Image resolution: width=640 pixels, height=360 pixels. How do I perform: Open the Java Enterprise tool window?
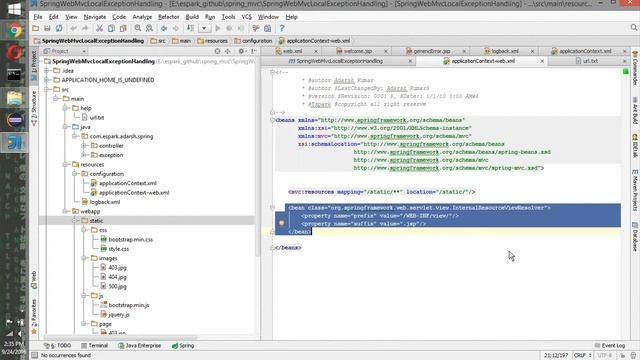click(x=140, y=346)
